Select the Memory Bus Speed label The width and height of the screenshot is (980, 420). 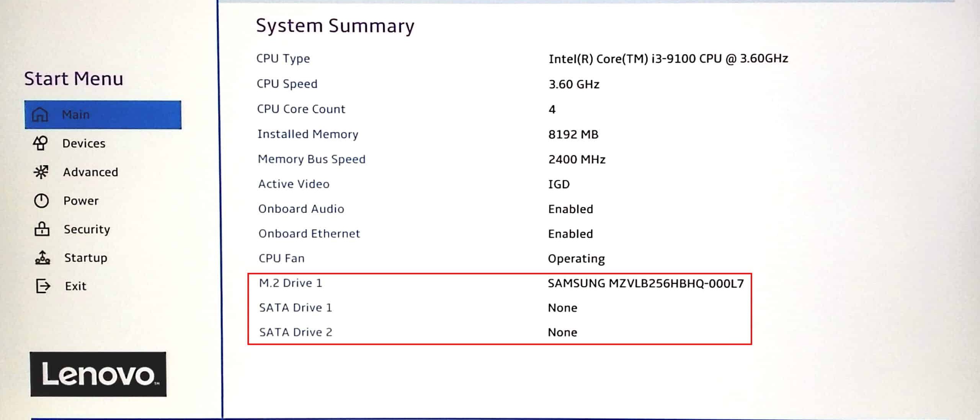click(312, 159)
